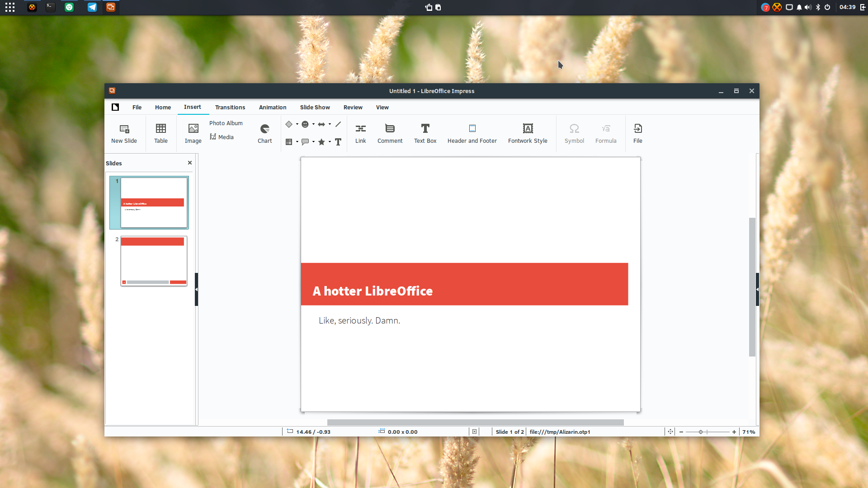The width and height of the screenshot is (868, 488).
Task: Switch to the Review tab
Action: tap(353, 108)
